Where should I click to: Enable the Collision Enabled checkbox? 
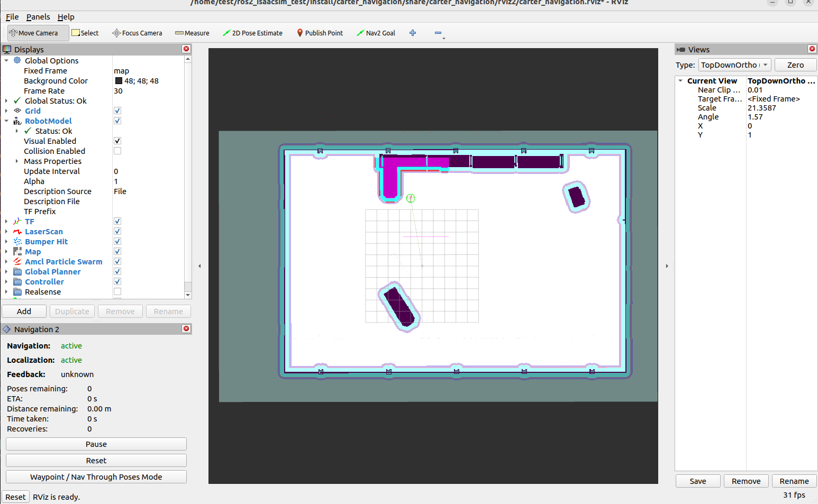point(117,150)
